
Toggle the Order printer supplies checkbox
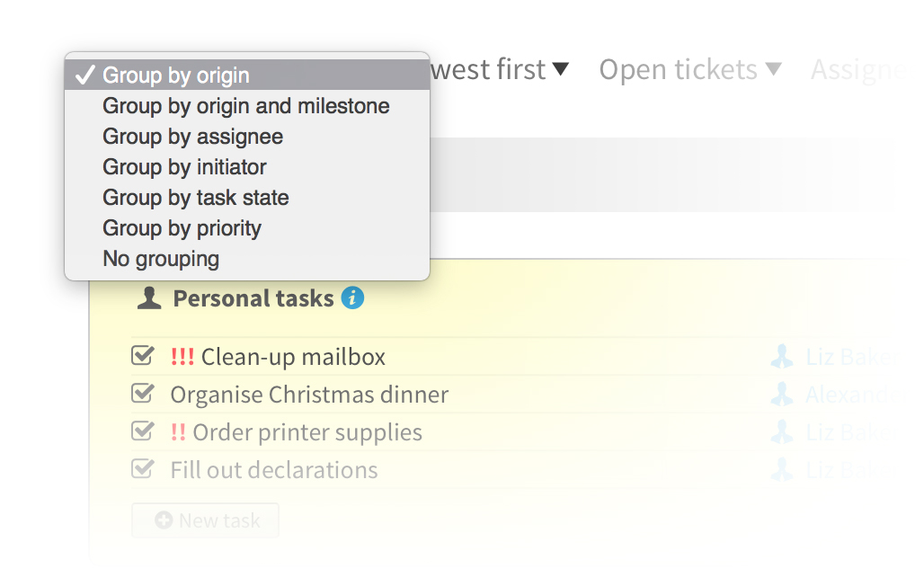142,431
